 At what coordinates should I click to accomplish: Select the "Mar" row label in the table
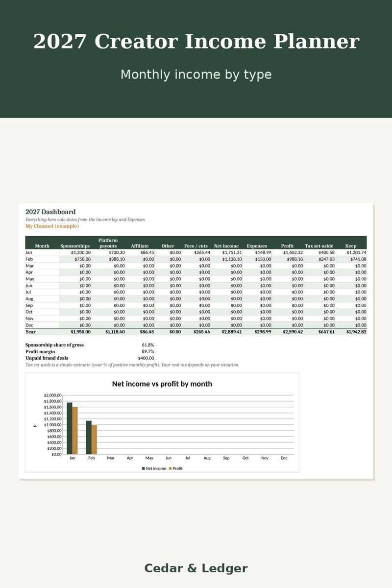(29, 266)
